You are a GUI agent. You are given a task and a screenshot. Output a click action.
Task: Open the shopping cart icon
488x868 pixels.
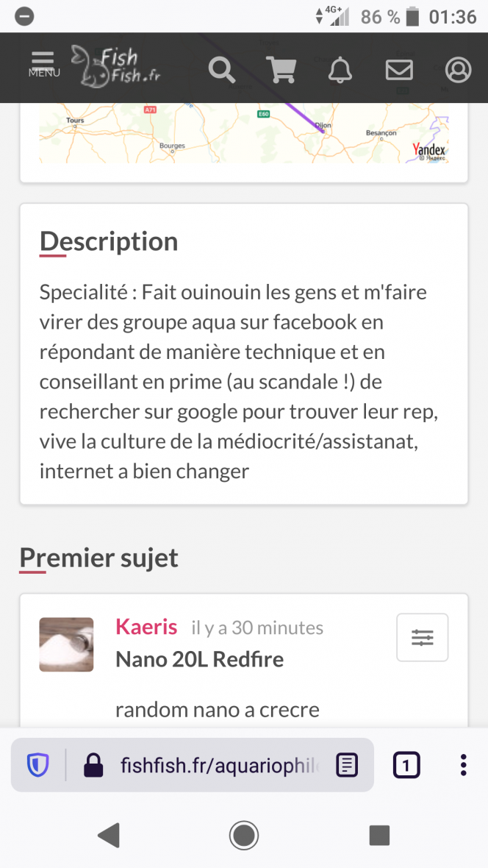(281, 70)
